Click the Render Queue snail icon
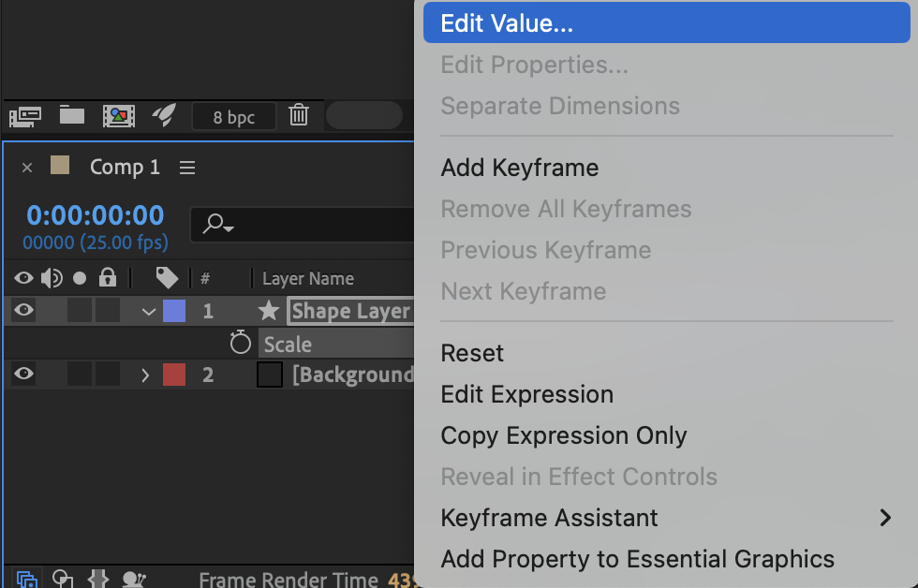 click(x=134, y=580)
